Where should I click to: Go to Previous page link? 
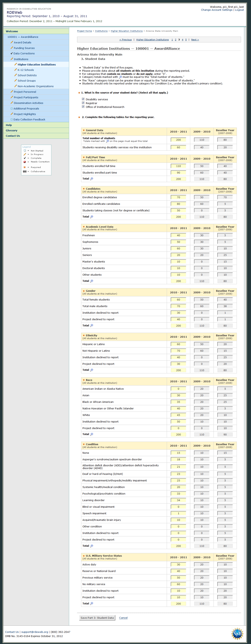point(125,39)
